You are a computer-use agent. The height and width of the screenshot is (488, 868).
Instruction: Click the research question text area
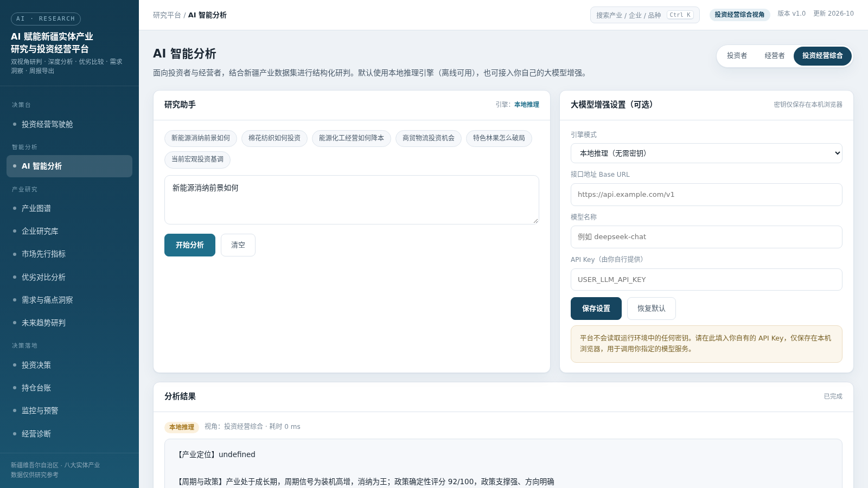[352, 200]
